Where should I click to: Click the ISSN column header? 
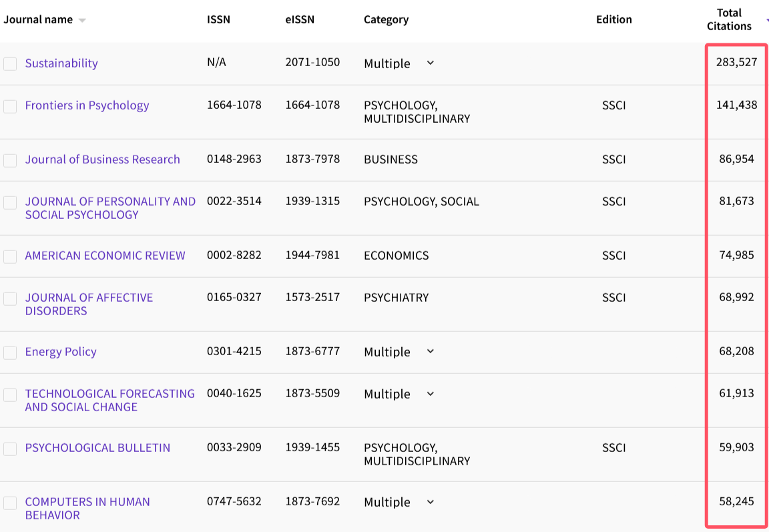click(218, 19)
